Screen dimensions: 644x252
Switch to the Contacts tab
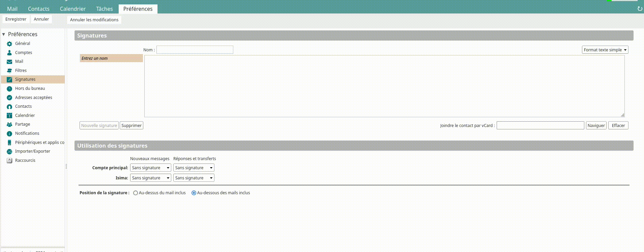pos(38,9)
